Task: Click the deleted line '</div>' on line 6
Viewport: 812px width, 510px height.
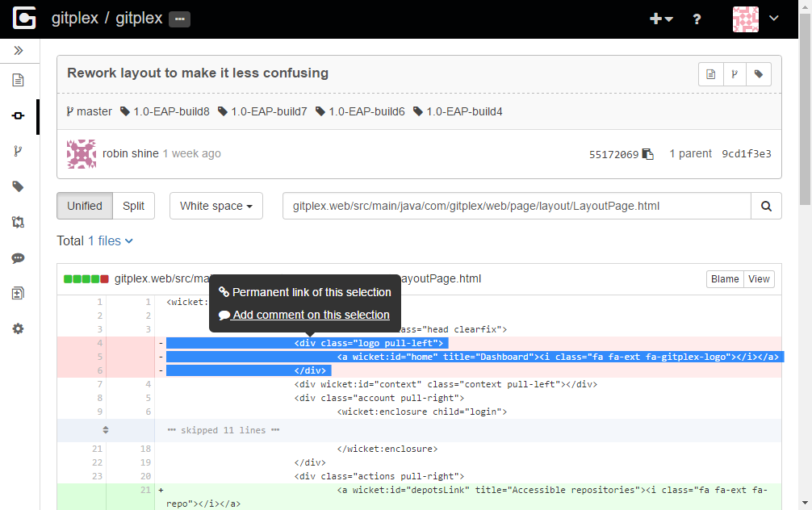Action: pos(310,370)
